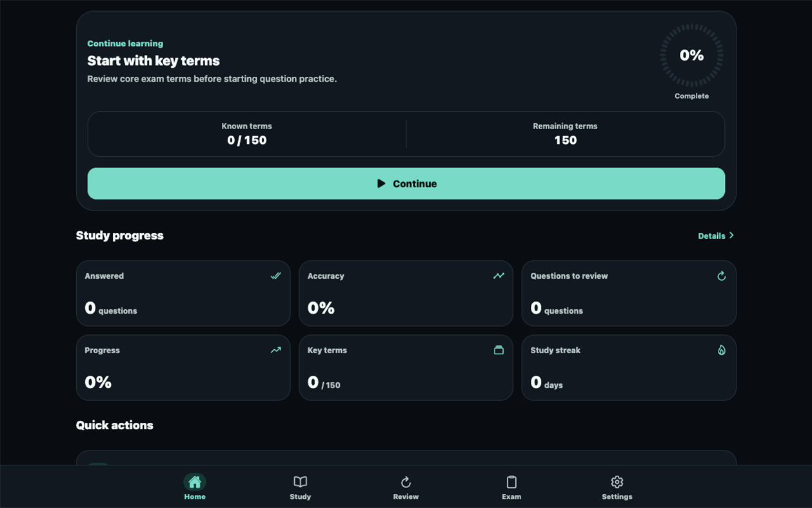The width and height of the screenshot is (812, 508).
Task: Open the Settings tab via gear icon
Action: (x=617, y=482)
